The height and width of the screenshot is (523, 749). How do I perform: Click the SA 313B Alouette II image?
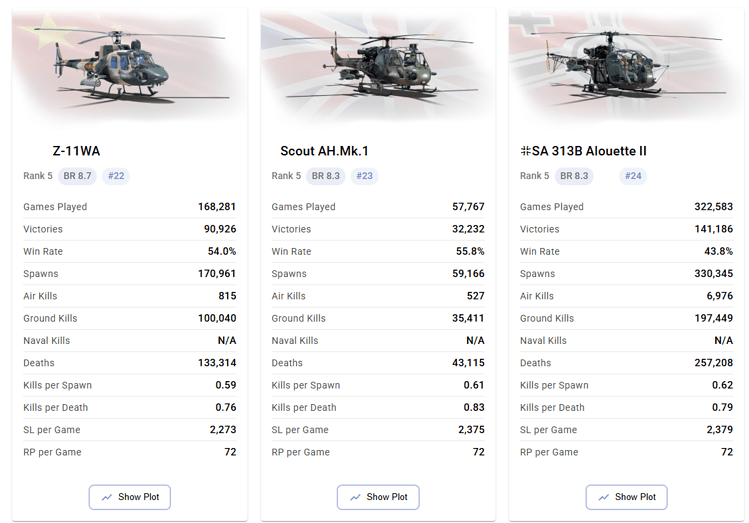[x=627, y=65]
